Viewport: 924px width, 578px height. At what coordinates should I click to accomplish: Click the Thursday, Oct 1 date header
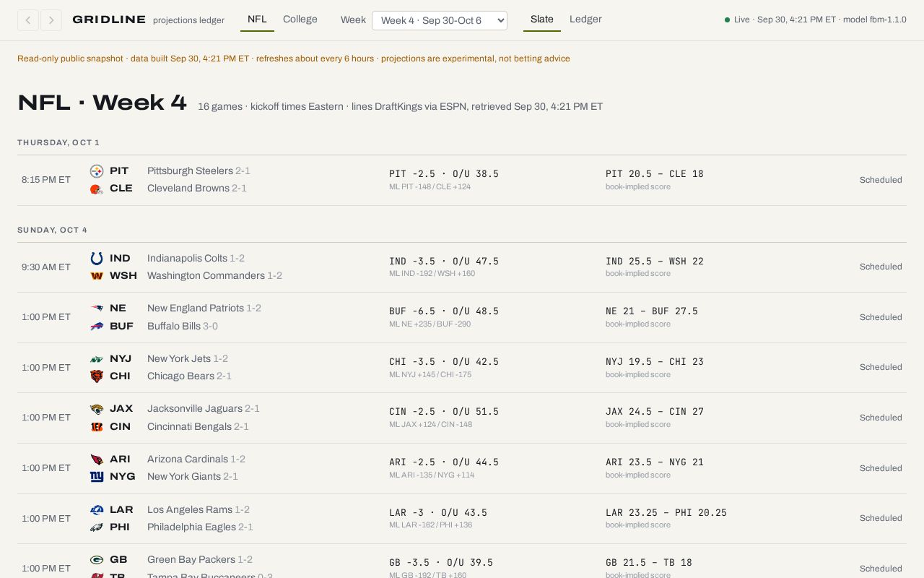[58, 142]
